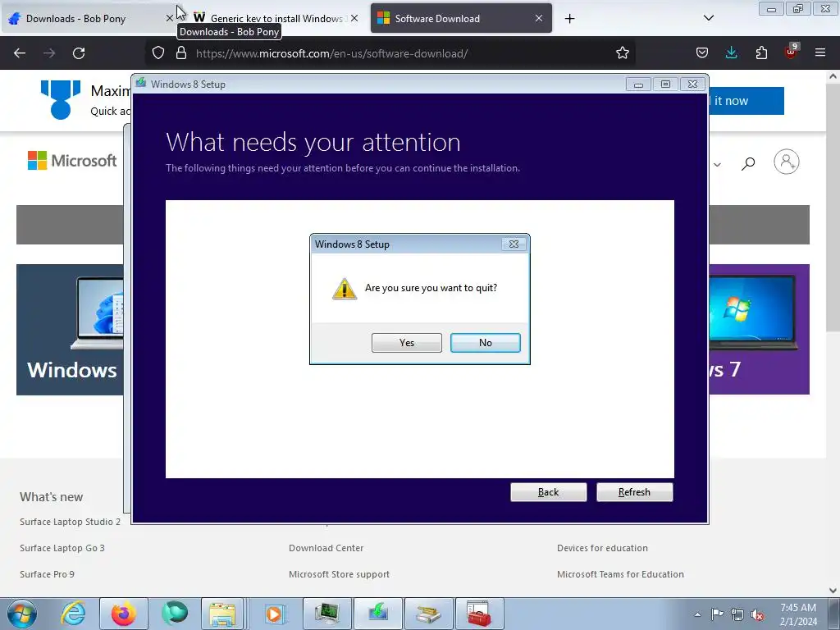Go back in Firefox history
The width and height of the screenshot is (840, 630).
point(20,53)
